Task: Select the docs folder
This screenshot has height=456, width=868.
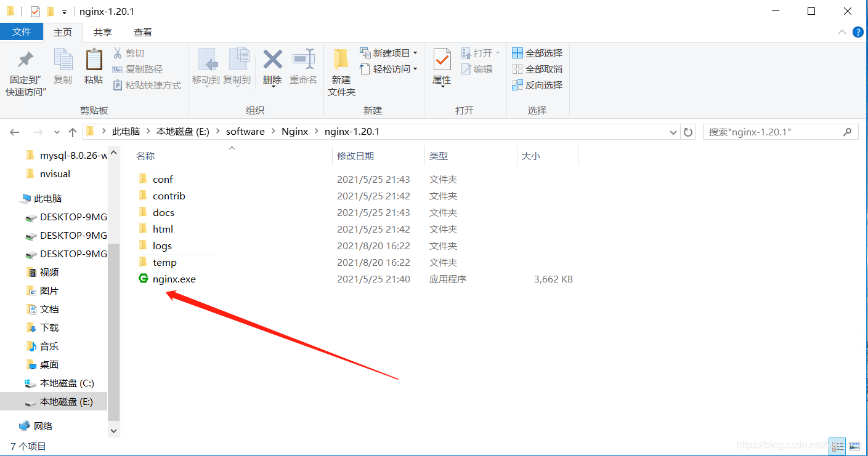Action: coord(163,213)
